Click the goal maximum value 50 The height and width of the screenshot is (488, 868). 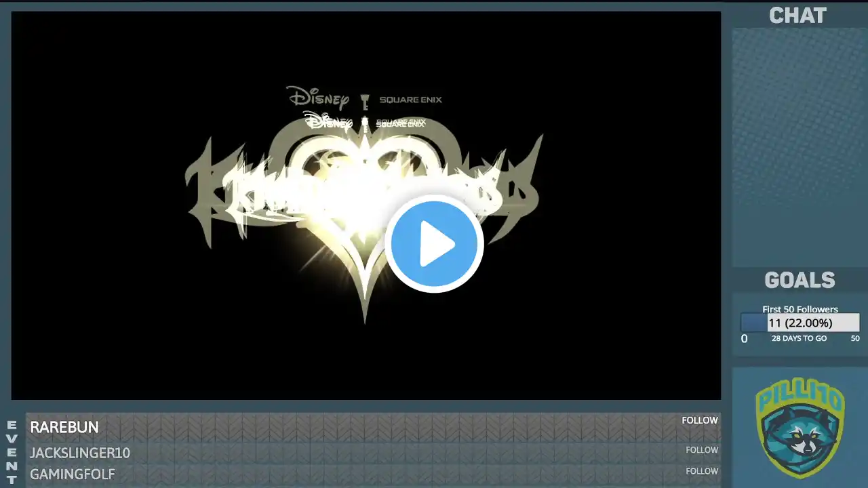[x=855, y=338]
